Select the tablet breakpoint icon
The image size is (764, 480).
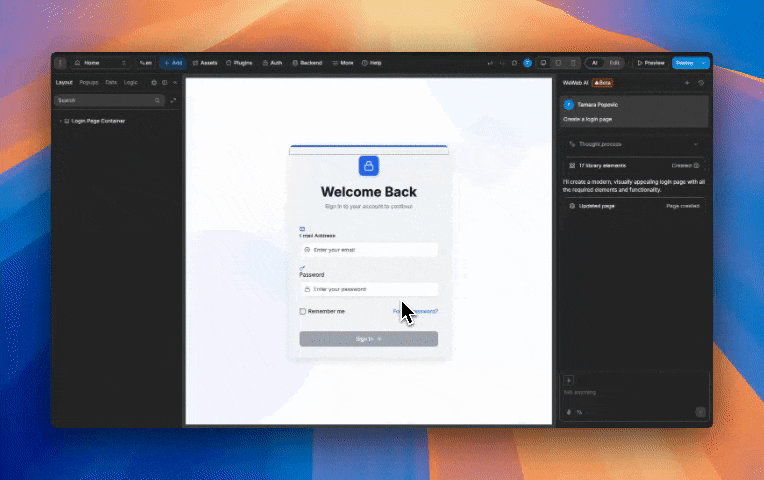tap(558, 63)
